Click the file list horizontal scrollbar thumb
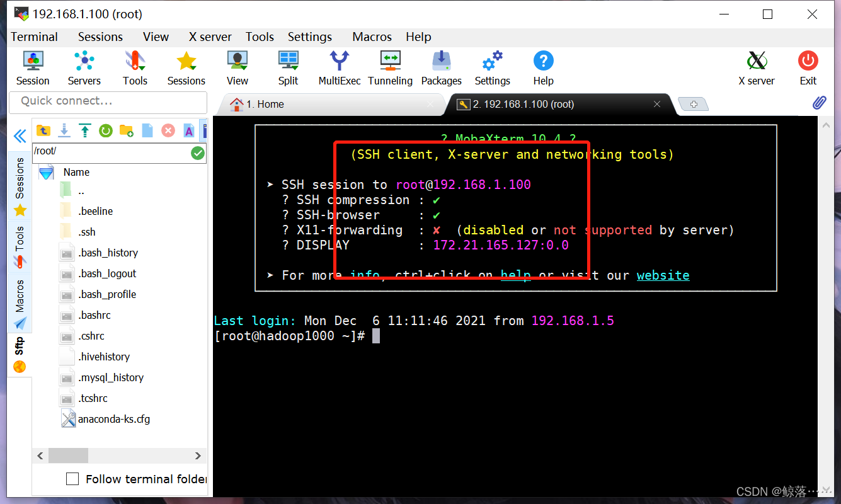Image resolution: width=841 pixels, height=504 pixels. click(69, 455)
